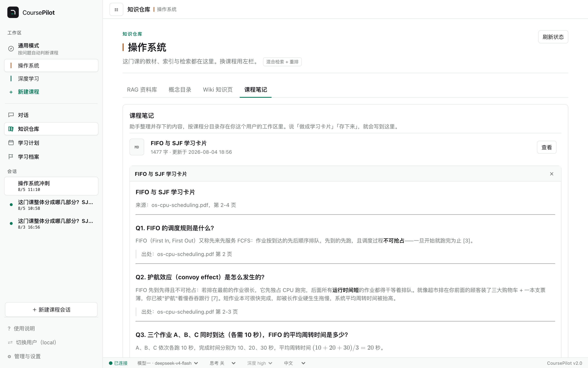Click the flag icon for 学习档案
Image resolution: width=588 pixels, height=368 pixels.
(11, 156)
